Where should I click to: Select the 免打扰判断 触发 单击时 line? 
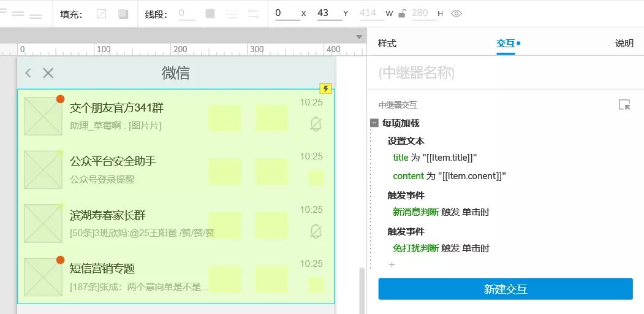[x=441, y=248]
